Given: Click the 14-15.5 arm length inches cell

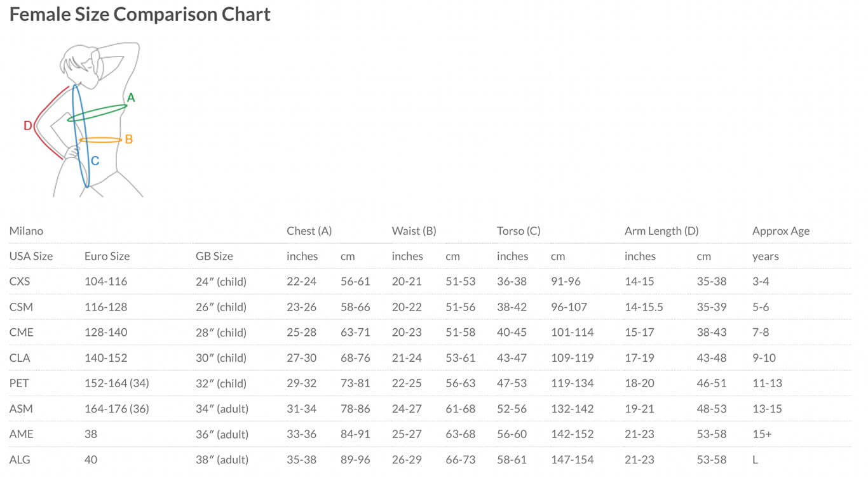Looking at the screenshot, I should 644,307.
